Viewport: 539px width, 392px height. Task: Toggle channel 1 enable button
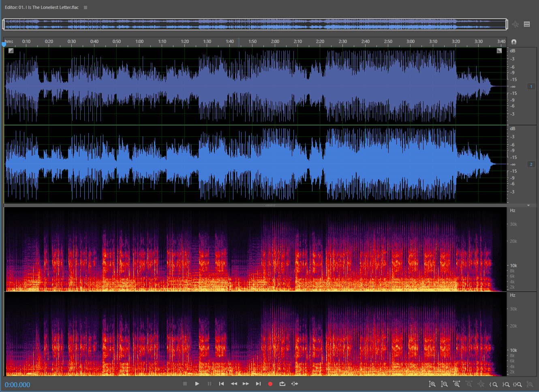click(531, 86)
